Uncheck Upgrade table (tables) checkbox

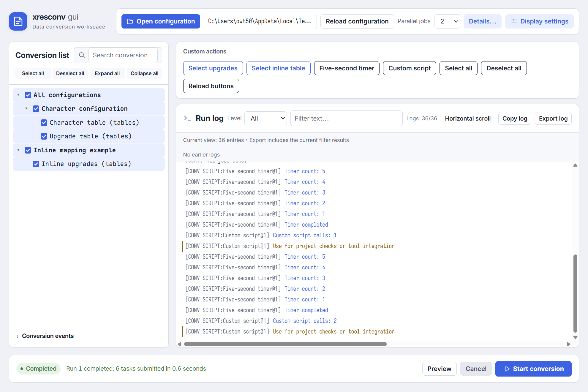pos(44,136)
